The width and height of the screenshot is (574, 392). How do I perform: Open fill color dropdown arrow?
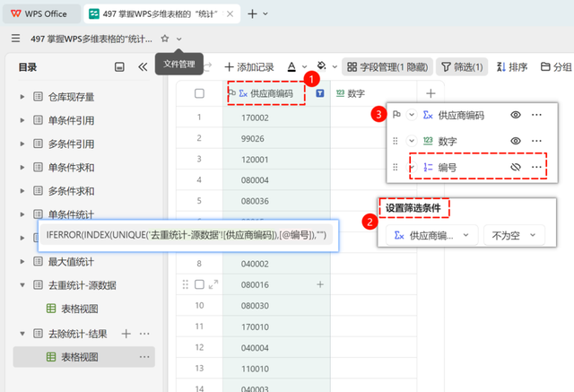[x=335, y=67]
